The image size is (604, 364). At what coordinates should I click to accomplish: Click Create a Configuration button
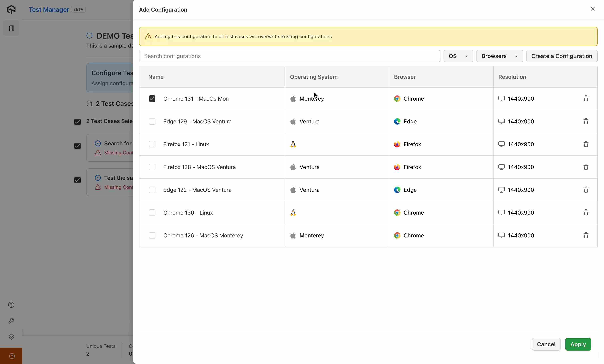562,56
